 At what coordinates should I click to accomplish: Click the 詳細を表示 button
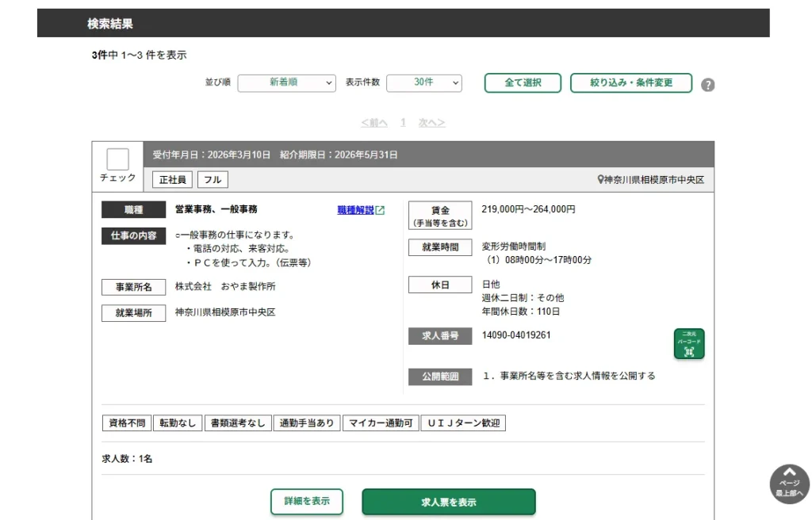point(307,501)
